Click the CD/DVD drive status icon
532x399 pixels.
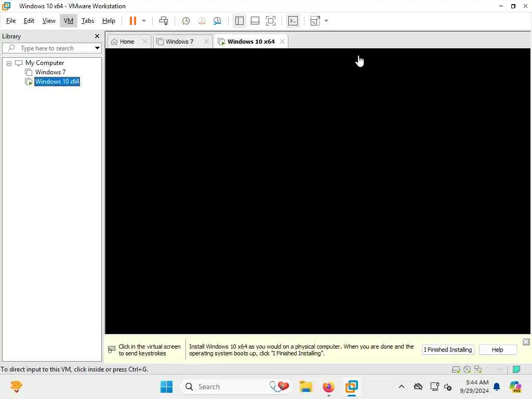467,369
